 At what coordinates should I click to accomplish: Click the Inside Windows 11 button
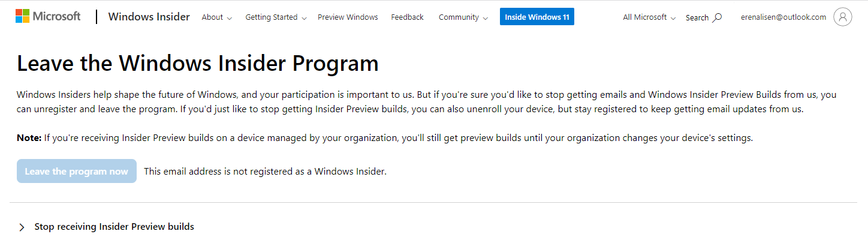[x=537, y=17]
